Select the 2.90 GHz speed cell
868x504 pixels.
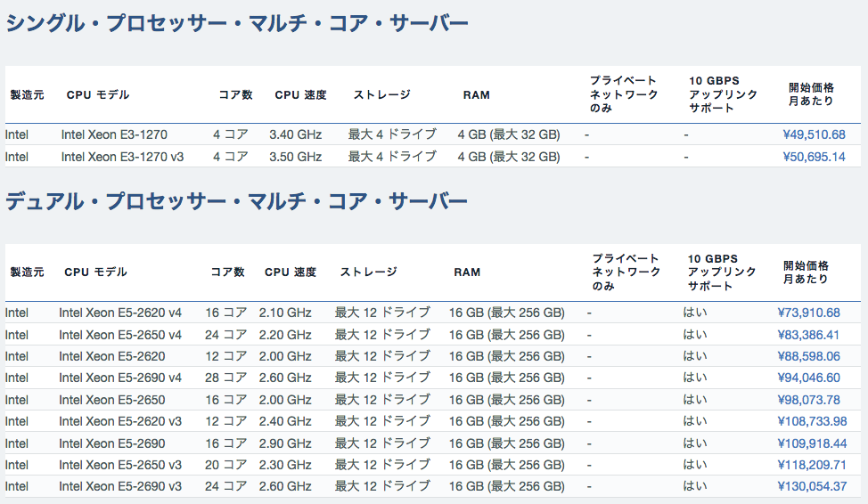coord(285,443)
